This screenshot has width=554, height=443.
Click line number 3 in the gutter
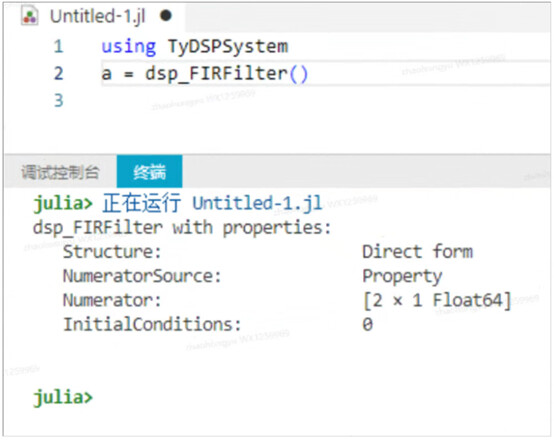59,100
